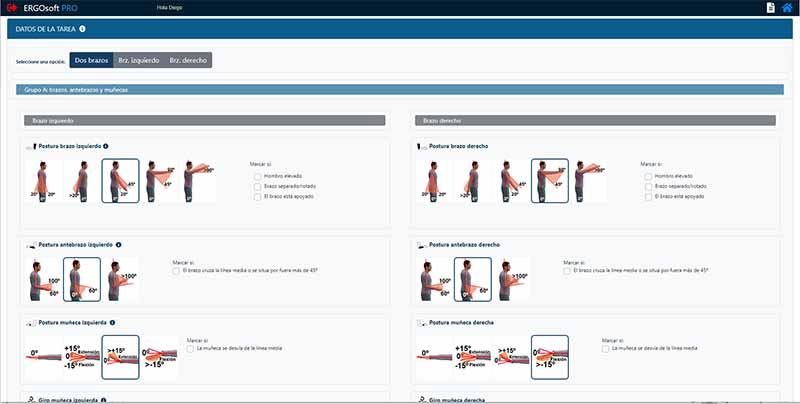Choose right arm >20° extension posture image

pyautogui.click(x=472, y=181)
